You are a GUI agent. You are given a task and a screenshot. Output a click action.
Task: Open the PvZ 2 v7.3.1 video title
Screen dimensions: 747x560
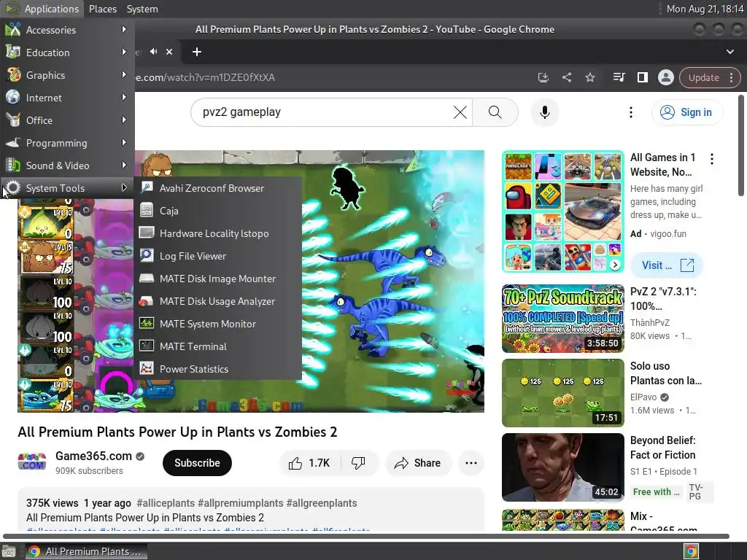pyautogui.click(x=663, y=298)
